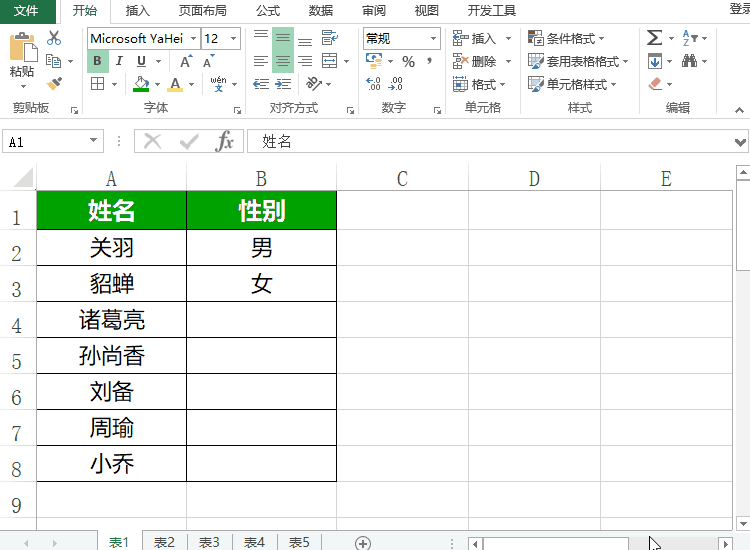Click the Insert Function fx icon
The height and width of the screenshot is (550, 750).
pyautogui.click(x=225, y=142)
